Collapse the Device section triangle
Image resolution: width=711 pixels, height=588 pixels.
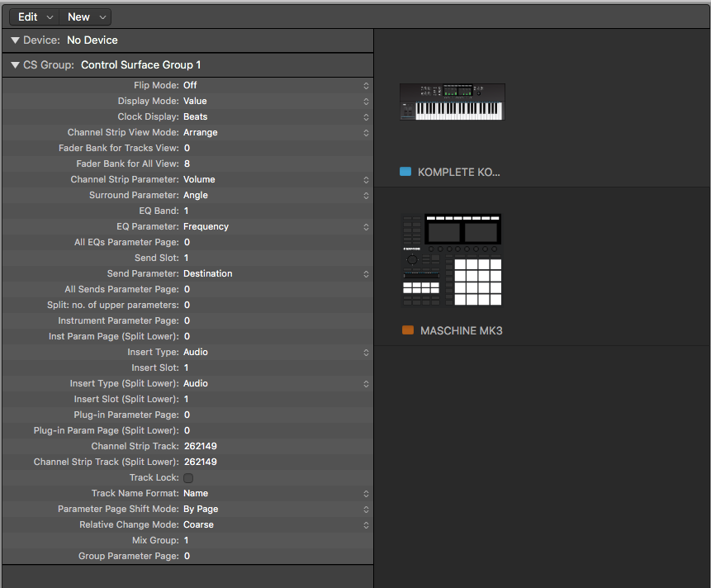[15, 40]
